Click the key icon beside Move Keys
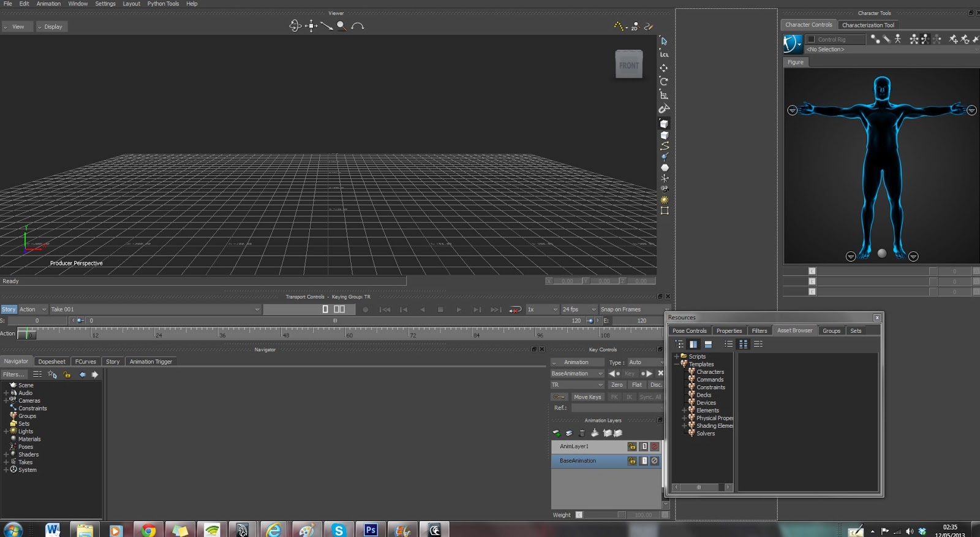 (x=559, y=397)
